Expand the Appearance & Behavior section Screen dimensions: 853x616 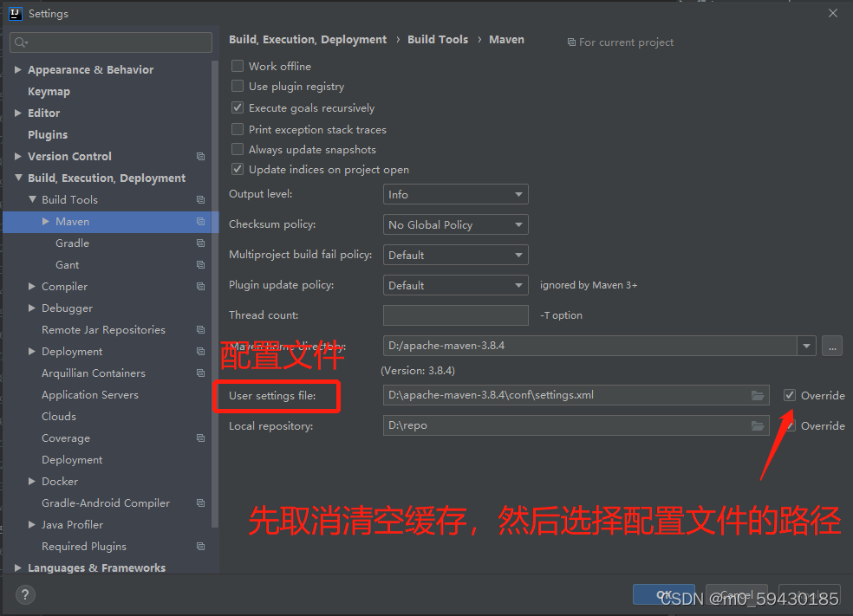tap(18, 69)
